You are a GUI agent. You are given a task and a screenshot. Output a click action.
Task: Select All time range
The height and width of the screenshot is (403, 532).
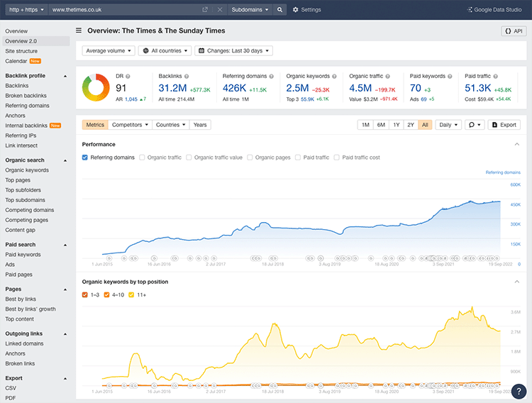425,125
